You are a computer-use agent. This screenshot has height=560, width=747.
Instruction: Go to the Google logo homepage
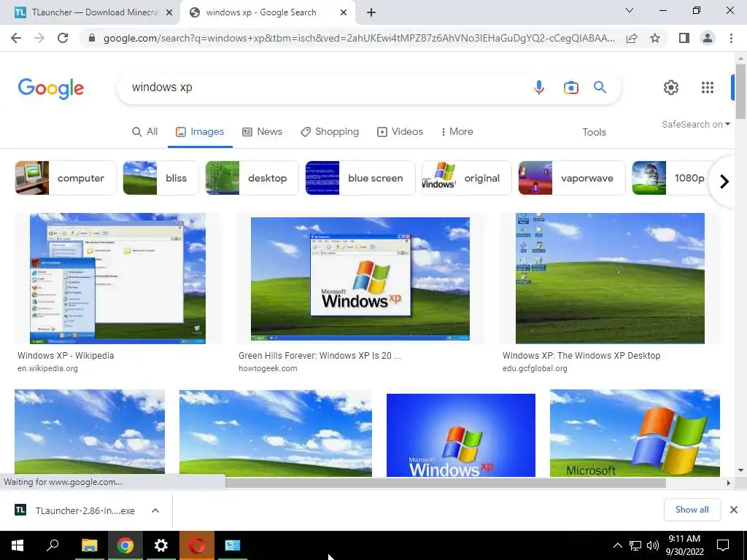(x=51, y=88)
